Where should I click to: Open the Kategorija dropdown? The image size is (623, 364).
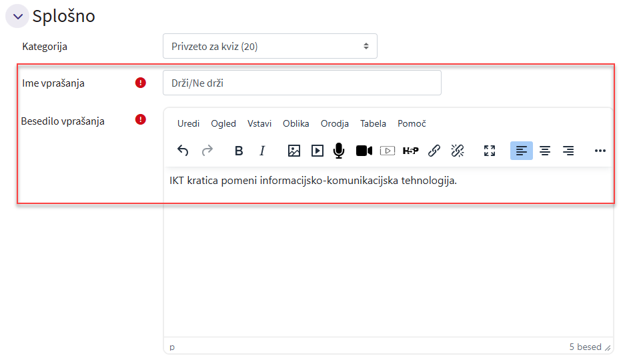[269, 47]
